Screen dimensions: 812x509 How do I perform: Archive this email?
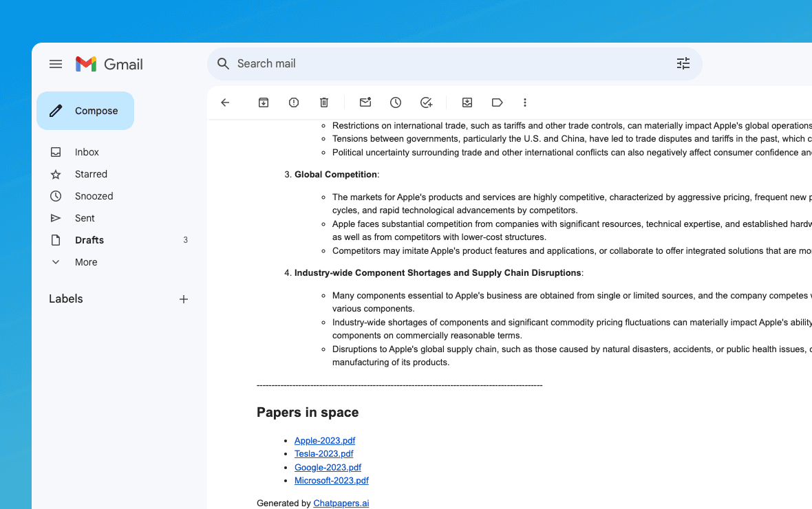264,102
